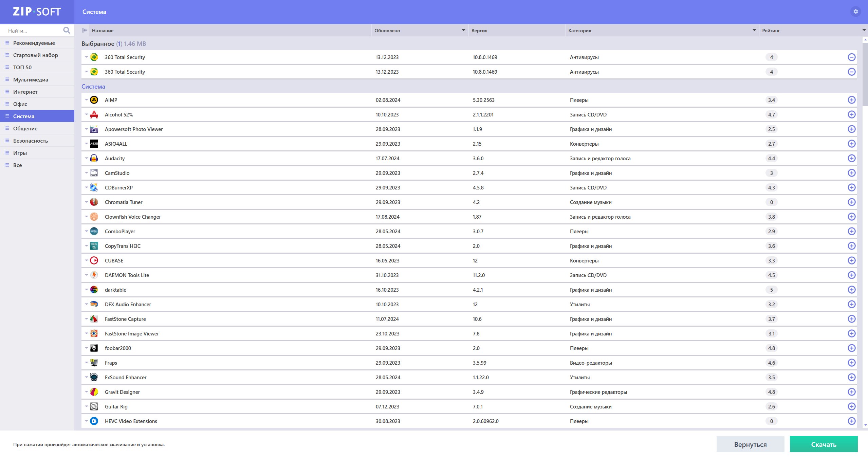Click the Gravit Designer icon
Image resolution: width=868 pixels, height=457 pixels.
pyautogui.click(x=94, y=392)
